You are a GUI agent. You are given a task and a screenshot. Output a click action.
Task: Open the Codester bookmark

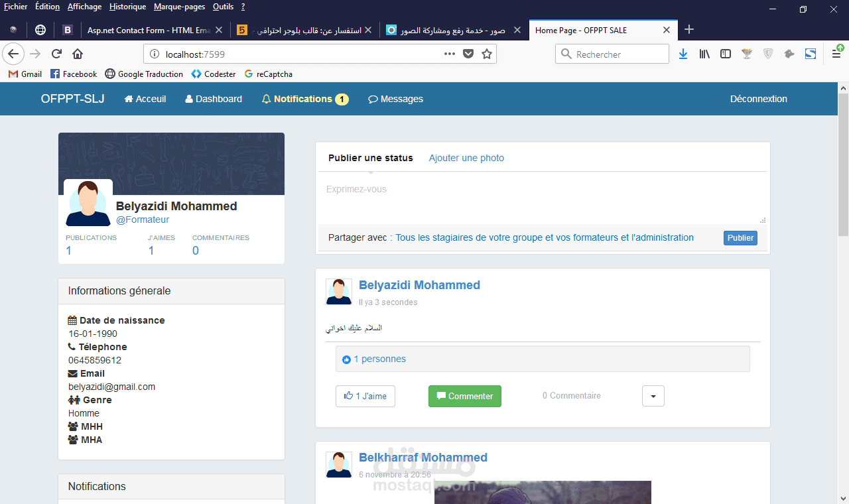tap(214, 74)
